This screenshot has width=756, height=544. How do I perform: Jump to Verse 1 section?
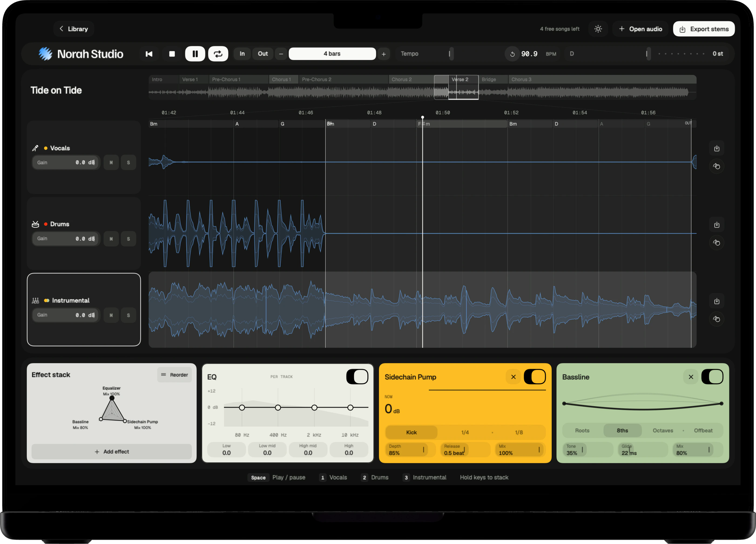click(194, 79)
